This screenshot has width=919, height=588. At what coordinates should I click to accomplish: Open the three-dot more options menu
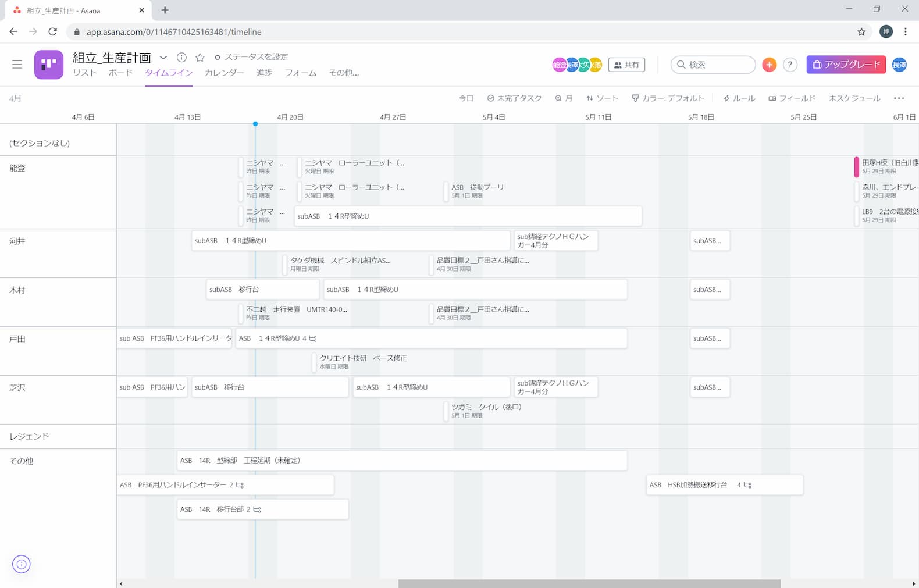click(899, 98)
